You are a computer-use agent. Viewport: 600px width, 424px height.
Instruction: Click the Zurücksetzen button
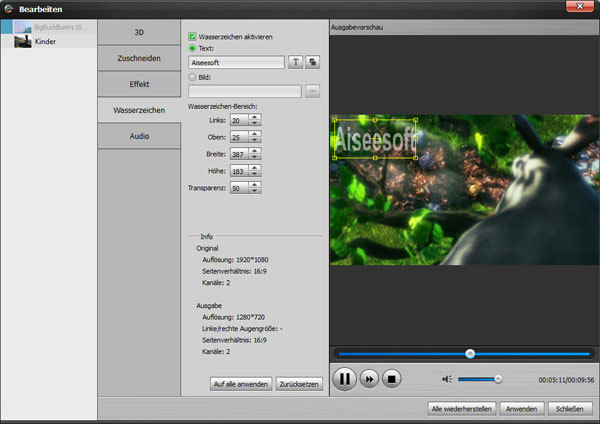pos(299,384)
